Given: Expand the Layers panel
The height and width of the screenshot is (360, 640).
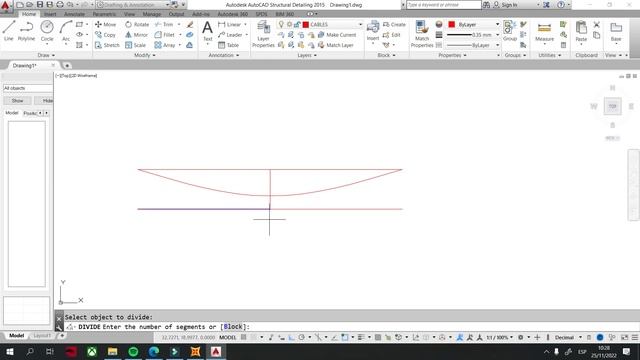Looking at the screenshot, I should 307,55.
